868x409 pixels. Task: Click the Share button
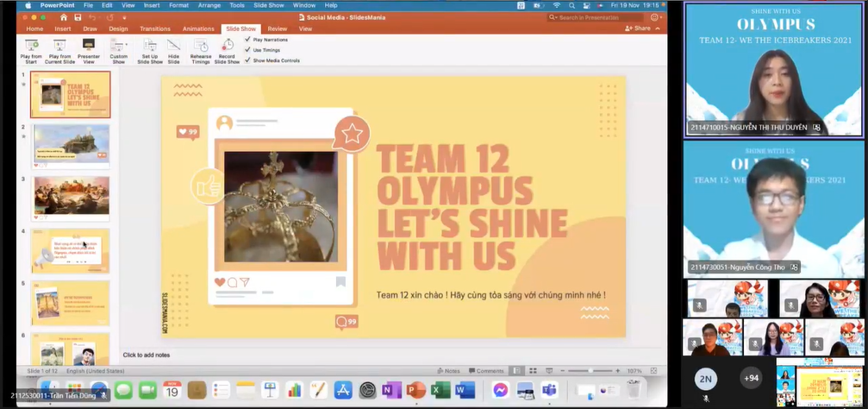tap(638, 28)
